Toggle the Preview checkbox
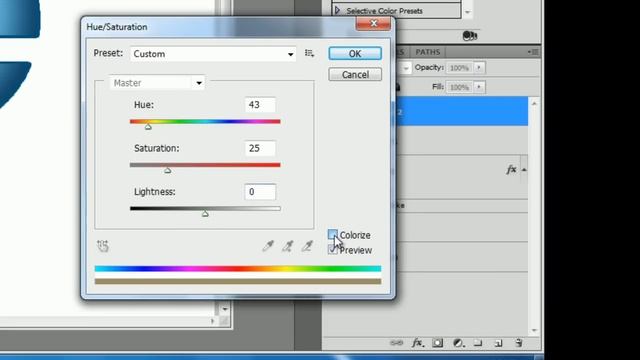This screenshot has height=360, width=640. (x=333, y=250)
